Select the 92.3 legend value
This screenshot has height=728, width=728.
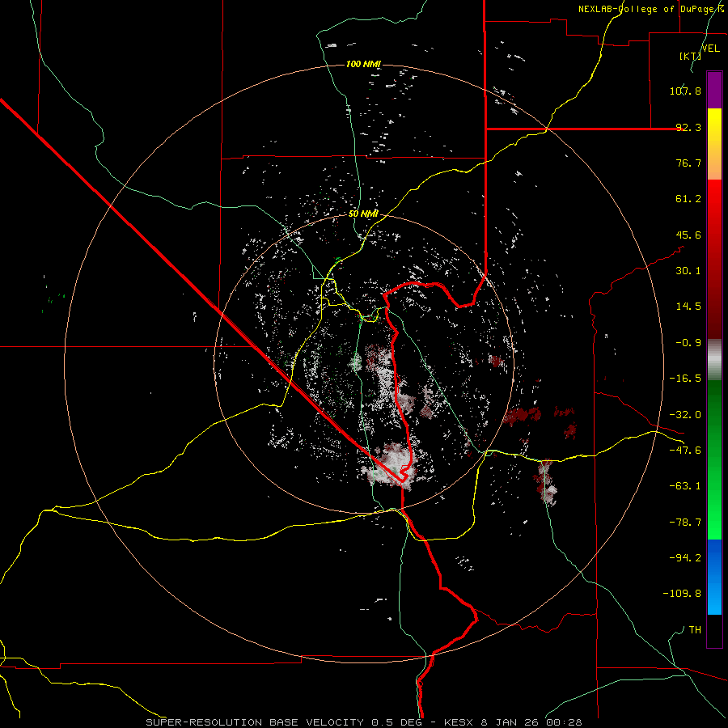click(x=688, y=127)
